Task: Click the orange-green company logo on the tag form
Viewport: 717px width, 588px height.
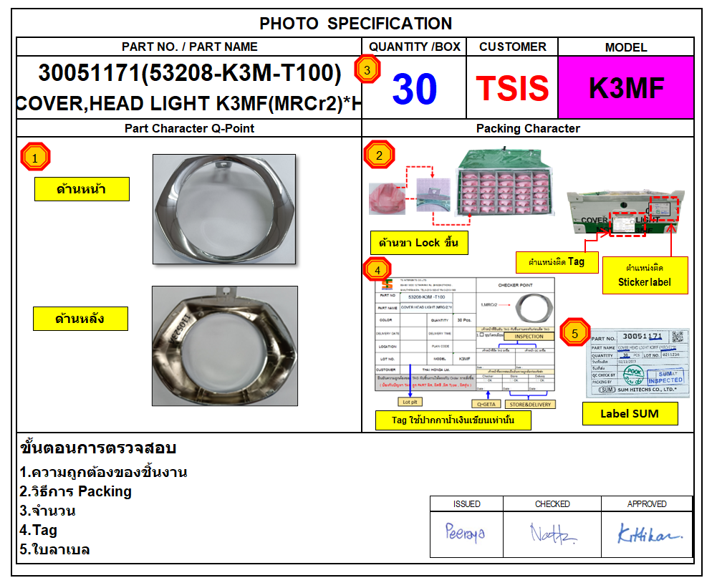Action: [x=388, y=284]
